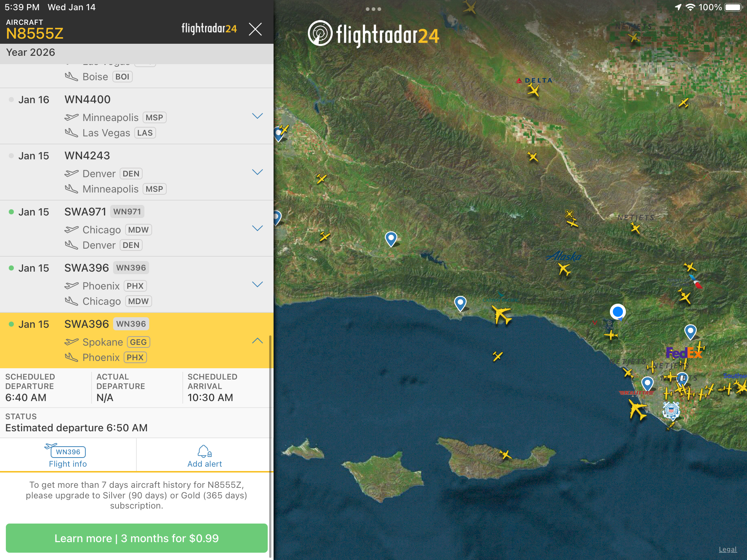Screen dimensions: 747x560
Task: Tap the Delta aircraft icon on map
Action: (x=533, y=90)
